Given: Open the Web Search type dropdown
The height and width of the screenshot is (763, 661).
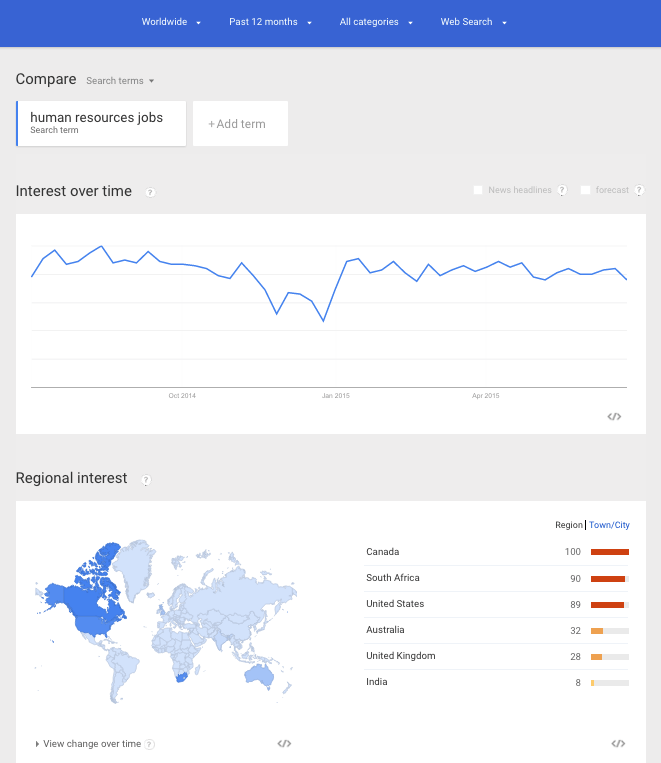Looking at the screenshot, I should 474,22.
